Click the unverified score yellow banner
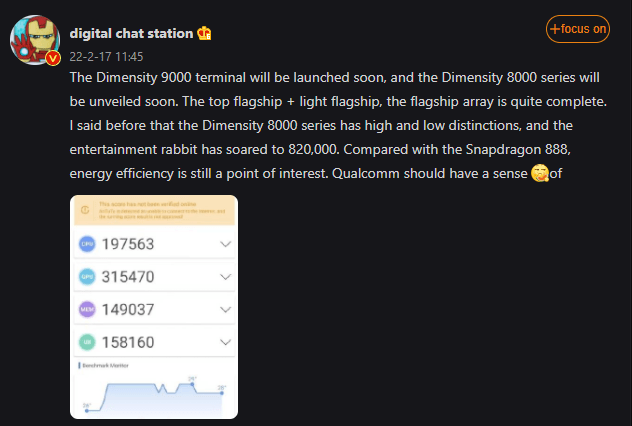Viewport: 632px width, 426px height. [x=154, y=213]
